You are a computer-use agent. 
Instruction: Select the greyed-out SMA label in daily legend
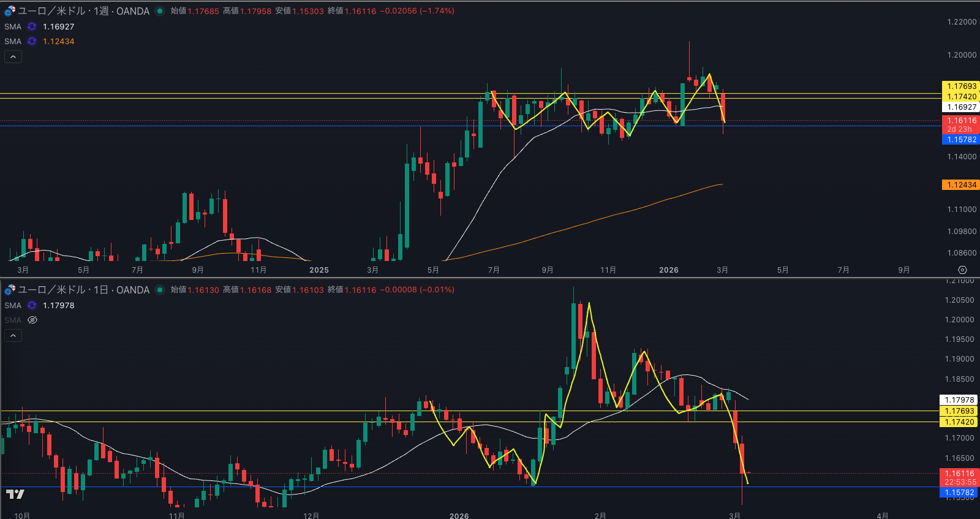click(x=13, y=320)
